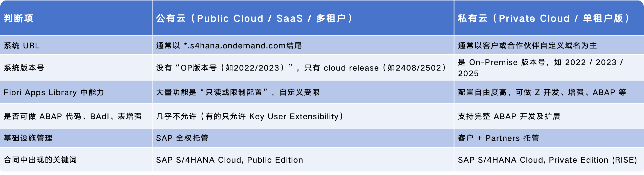The image size is (644, 175).
Task: Click the 判断项 header cell
Action: pos(19,18)
